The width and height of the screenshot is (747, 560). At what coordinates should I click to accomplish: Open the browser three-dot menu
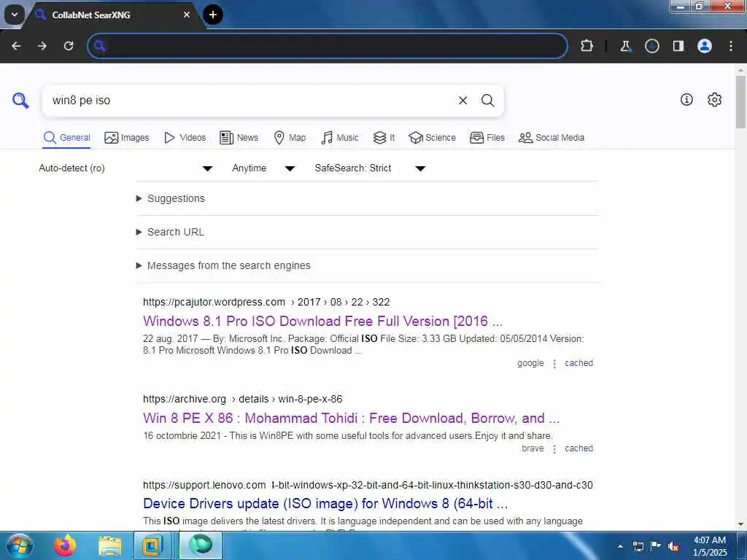731,46
